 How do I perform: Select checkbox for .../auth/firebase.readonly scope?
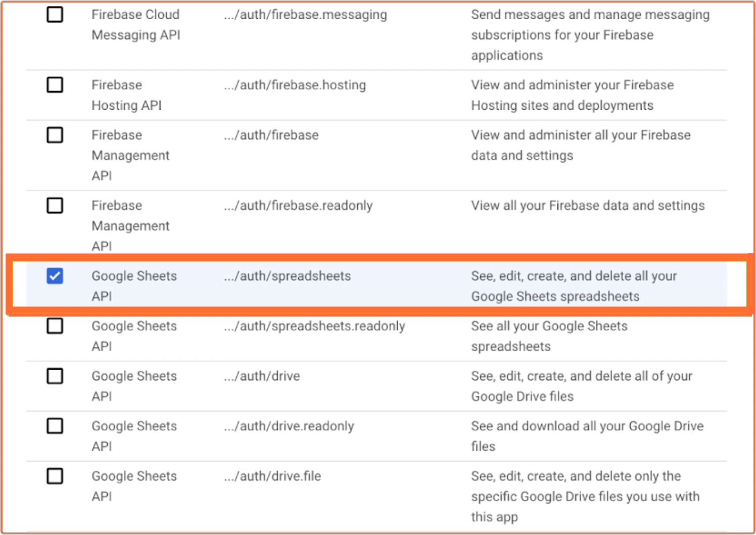(x=55, y=205)
